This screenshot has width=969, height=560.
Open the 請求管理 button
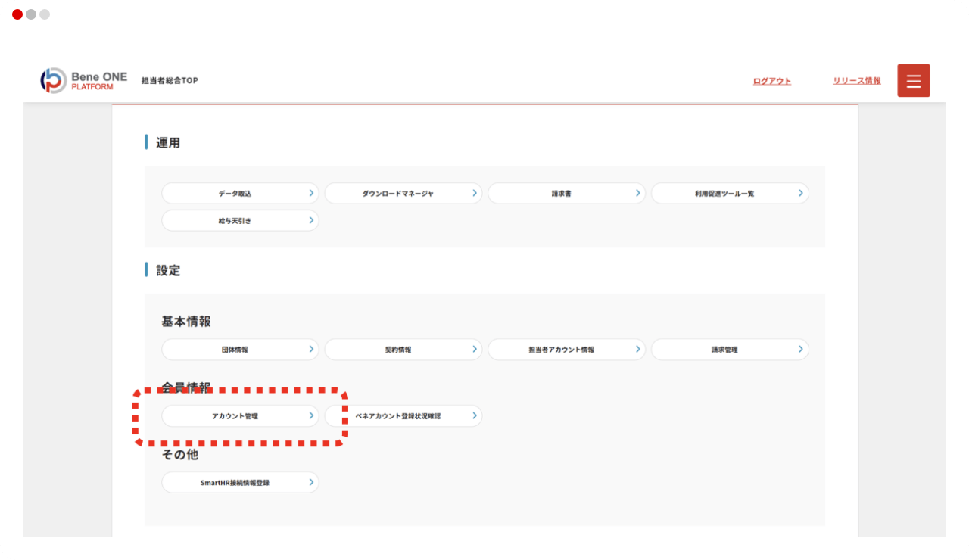pos(730,350)
